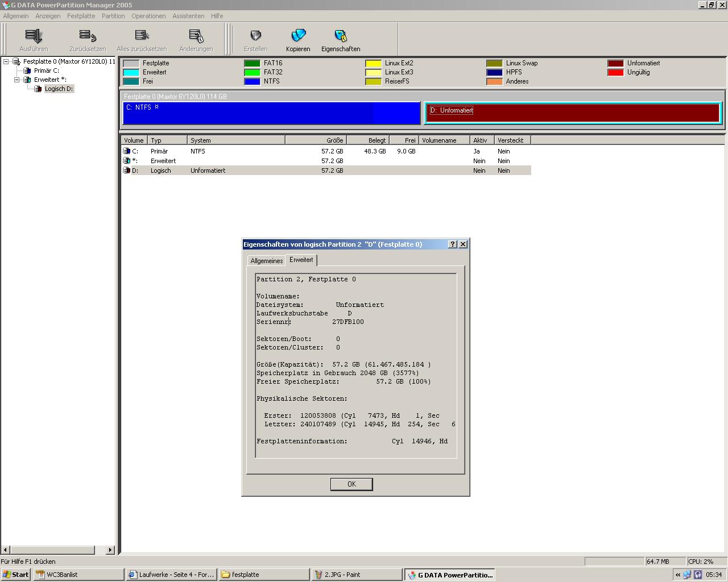The height and width of the screenshot is (582, 728).
Task: Click the Zurücksetzen toolbar icon
Action: pyautogui.click(x=88, y=36)
